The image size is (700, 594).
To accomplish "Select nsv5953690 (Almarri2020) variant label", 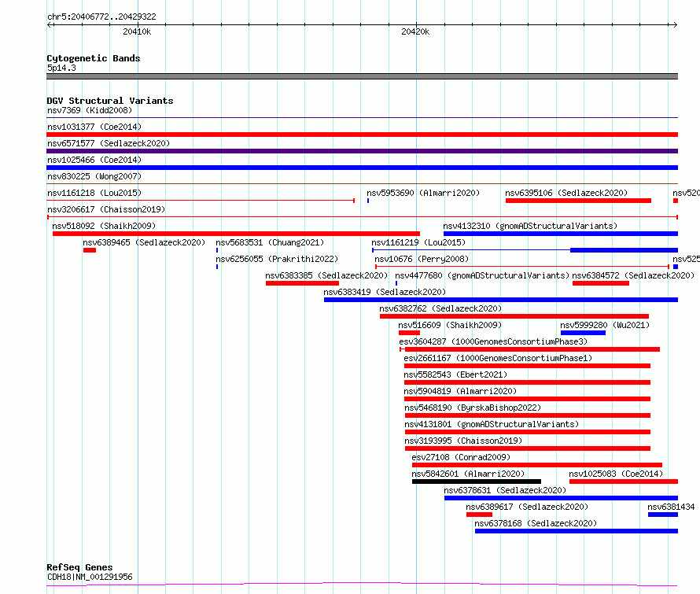I will tap(423, 193).
